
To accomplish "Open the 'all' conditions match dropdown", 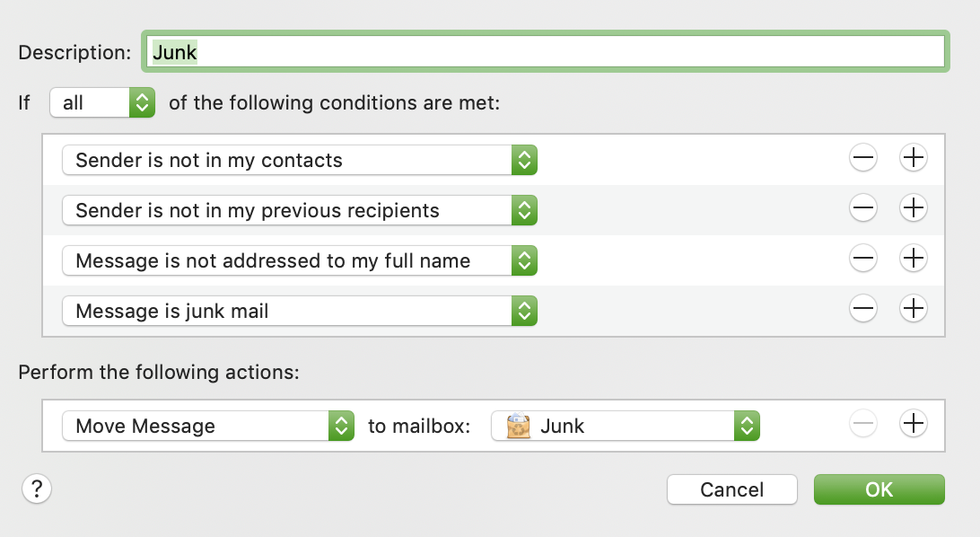I will click(102, 102).
